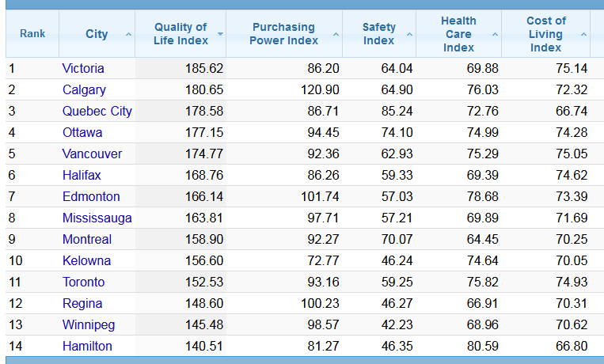Open the Calgary city link

(84, 90)
